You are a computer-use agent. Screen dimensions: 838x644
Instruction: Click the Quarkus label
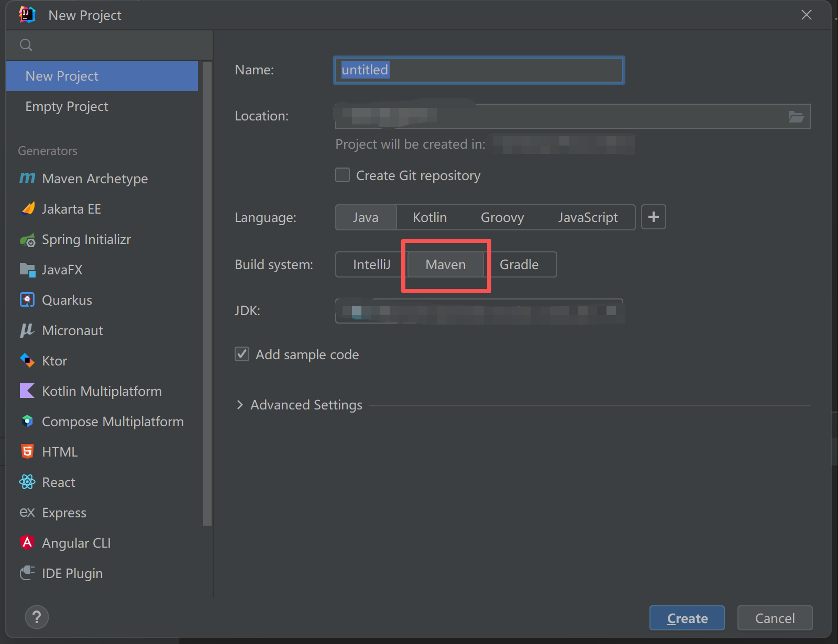coord(67,300)
